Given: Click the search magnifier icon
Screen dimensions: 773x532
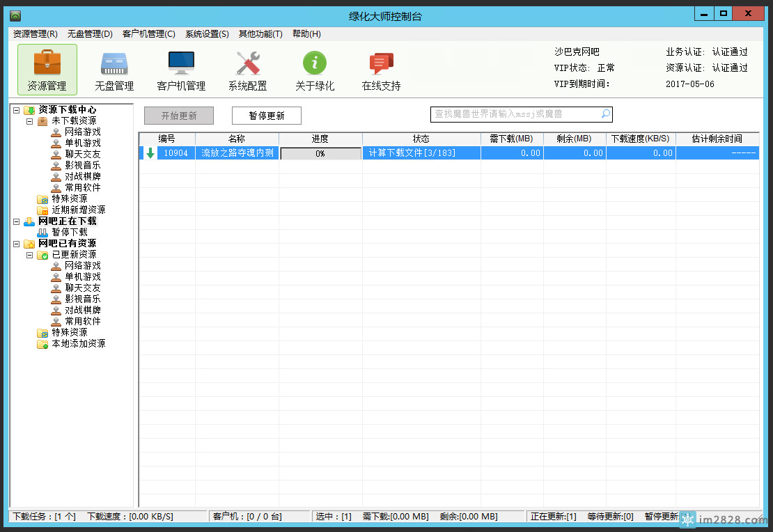Looking at the screenshot, I should pos(605,114).
